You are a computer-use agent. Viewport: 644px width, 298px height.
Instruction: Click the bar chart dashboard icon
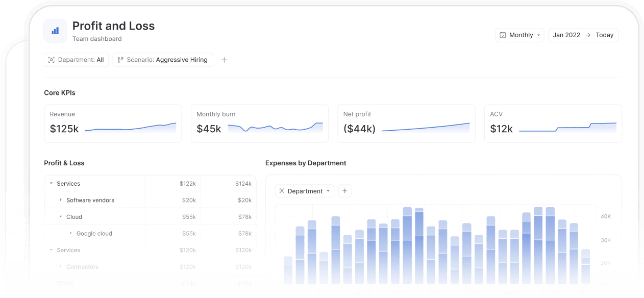(55, 31)
